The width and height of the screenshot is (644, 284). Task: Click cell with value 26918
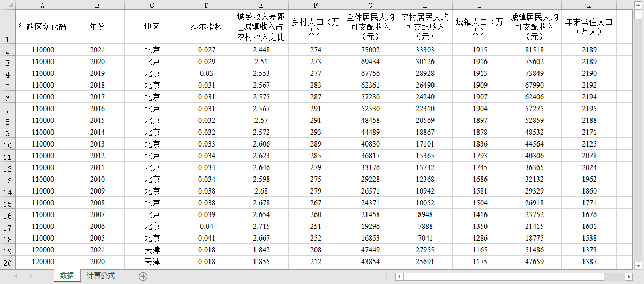tap(534, 203)
